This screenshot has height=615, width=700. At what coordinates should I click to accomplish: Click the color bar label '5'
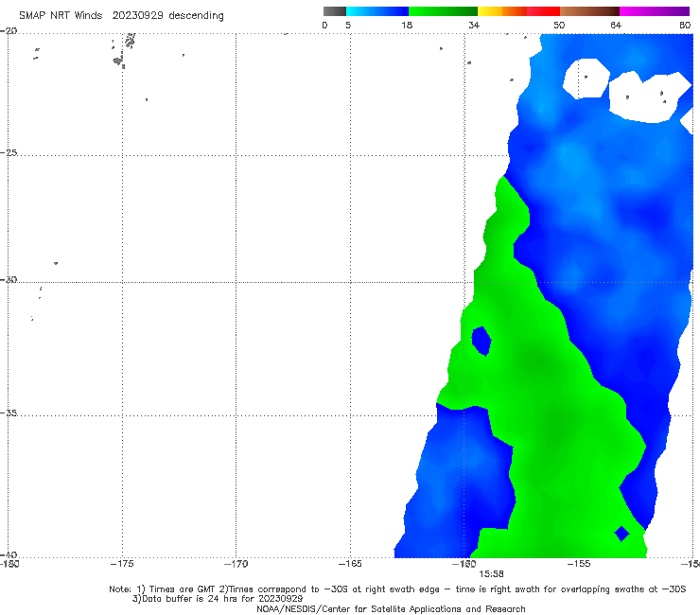(348, 25)
